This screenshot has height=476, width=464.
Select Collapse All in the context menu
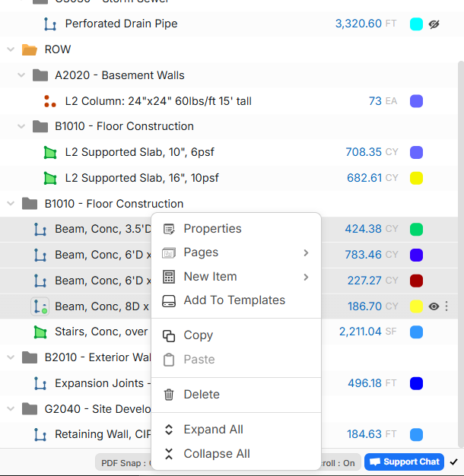(x=216, y=454)
